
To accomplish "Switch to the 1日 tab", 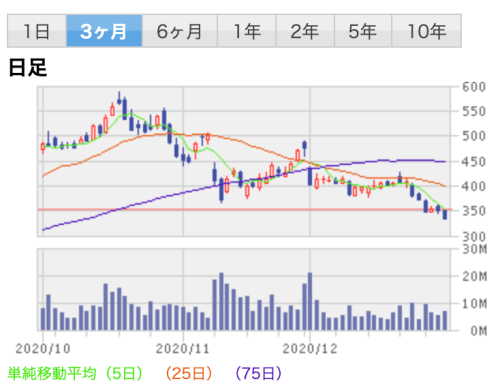I will 37,31.
